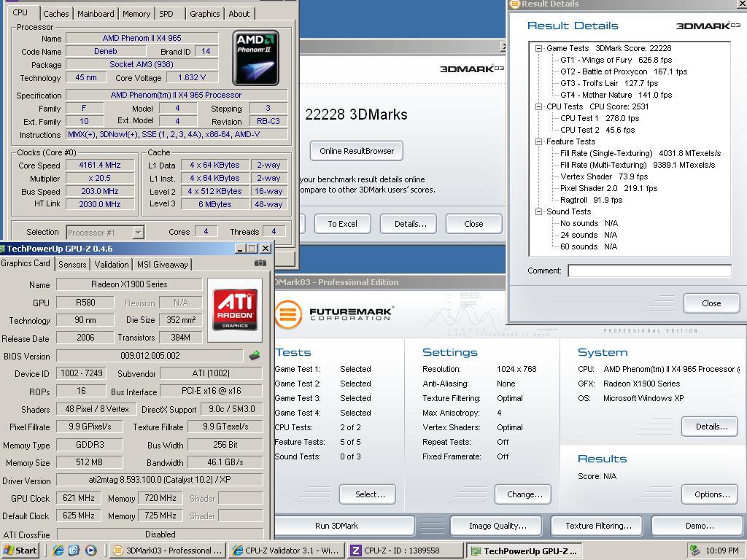Click the BIOS save chip icon in GPU-Z
The height and width of the screenshot is (560, 747).
coord(255,355)
